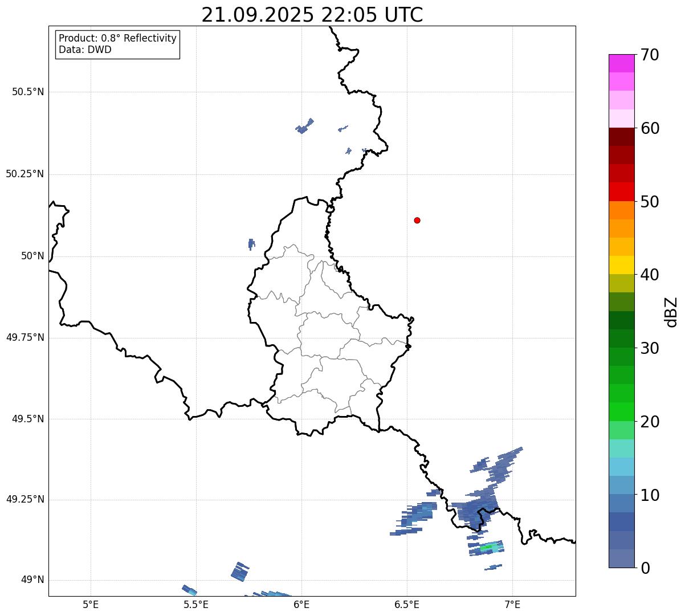The height and width of the screenshot is (616, 685).
Task: Click the bright green colorbar swatch above 20
Action: point(621,412)
